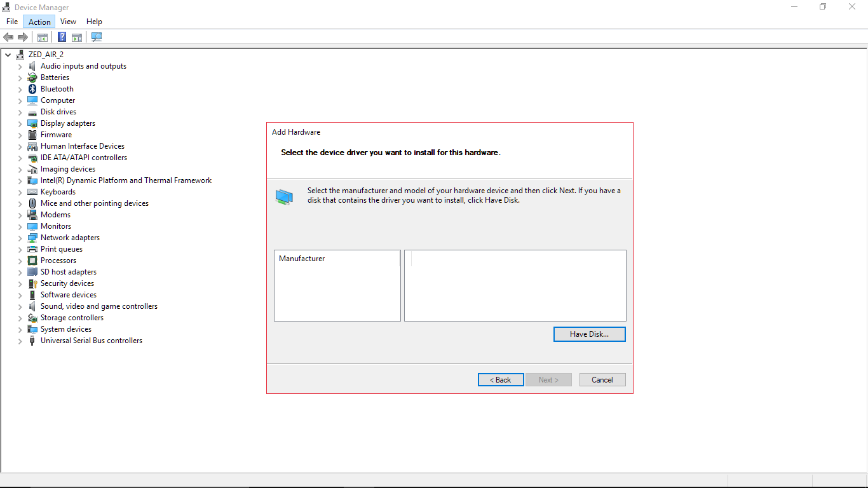
Task: Collapse the ZED_AIR_2 root node
Action: (8, 55)
